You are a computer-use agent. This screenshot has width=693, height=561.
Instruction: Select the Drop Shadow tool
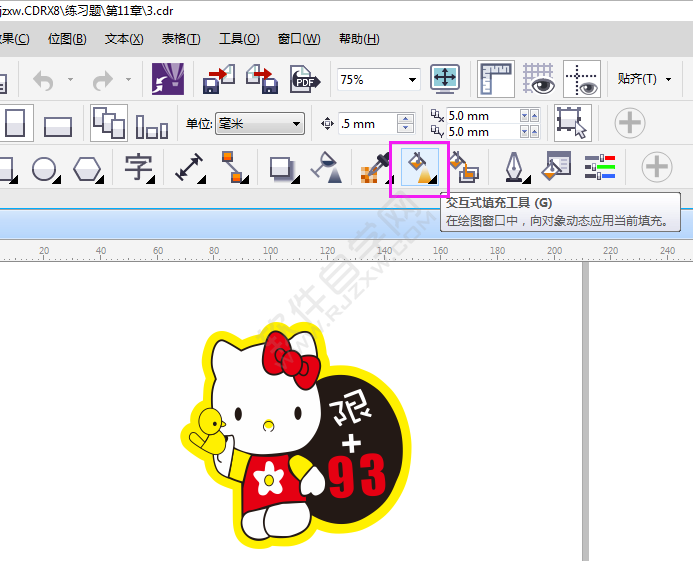tap(282, 167)
